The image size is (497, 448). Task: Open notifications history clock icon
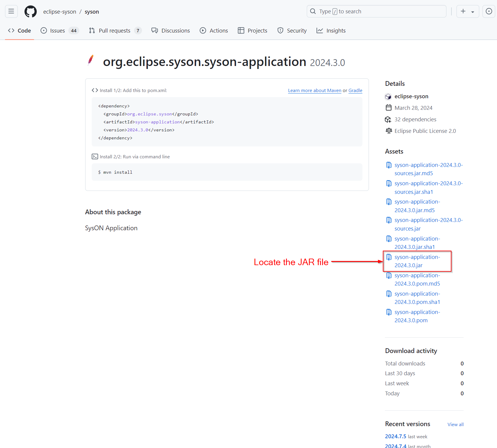(x=489, y=11)
